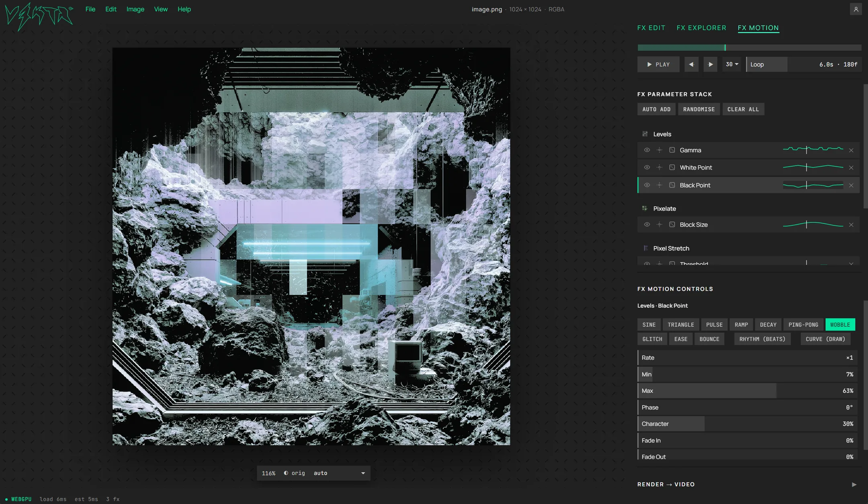Open the user account icon
This screenshot has height=504, width=868.
[856, 9]
